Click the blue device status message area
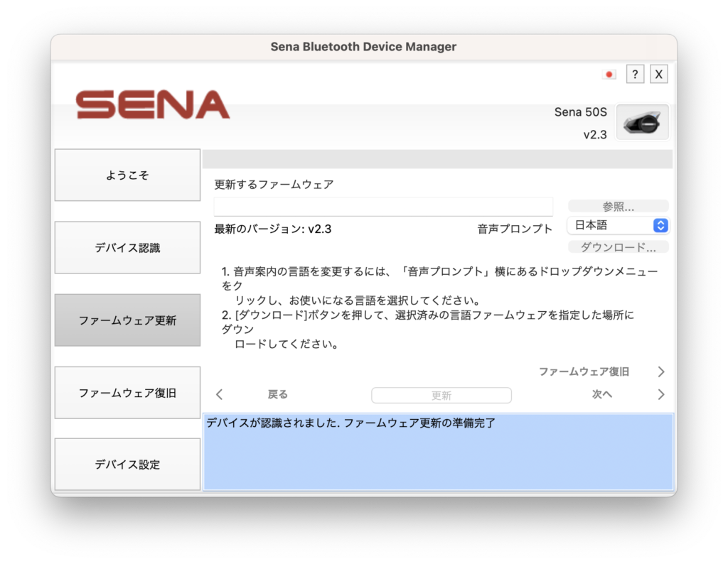The width and height of the screenshot is (728, 564). [x=438, y=452]
